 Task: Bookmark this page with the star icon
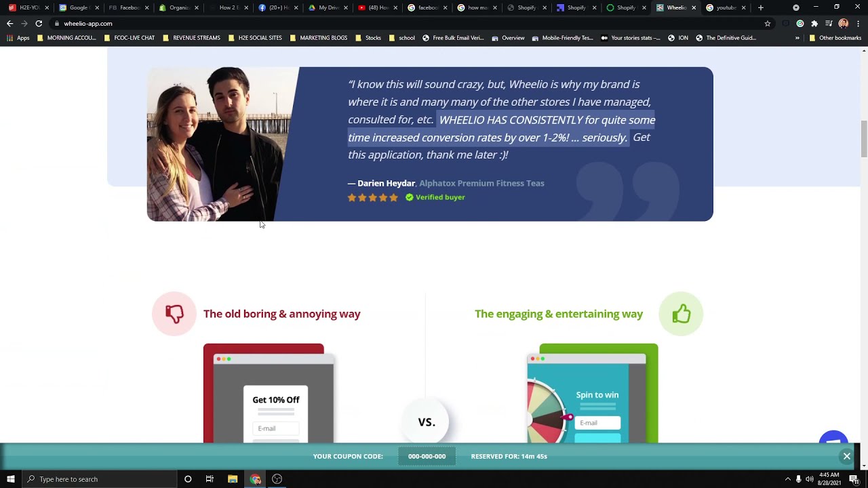pyautogui.click(x=768, y=23)
